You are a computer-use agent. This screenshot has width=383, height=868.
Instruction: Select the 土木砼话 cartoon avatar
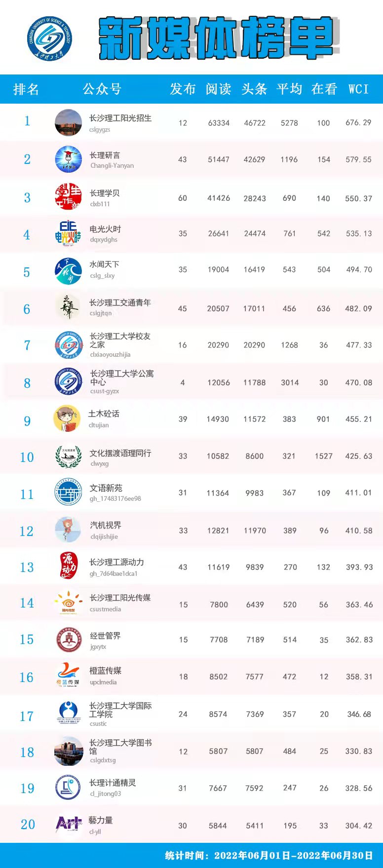pos(67,418)
